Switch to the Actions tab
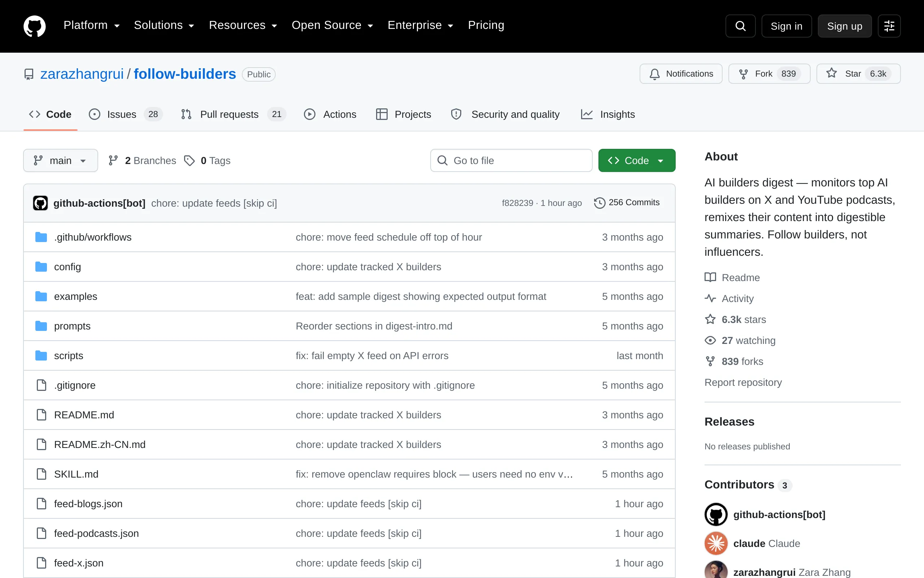Viewport: 924px width, 578px height. tap(330, 114)
